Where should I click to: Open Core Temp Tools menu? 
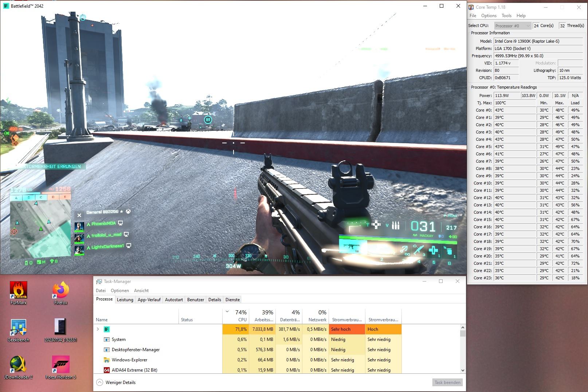pos(506,16)
